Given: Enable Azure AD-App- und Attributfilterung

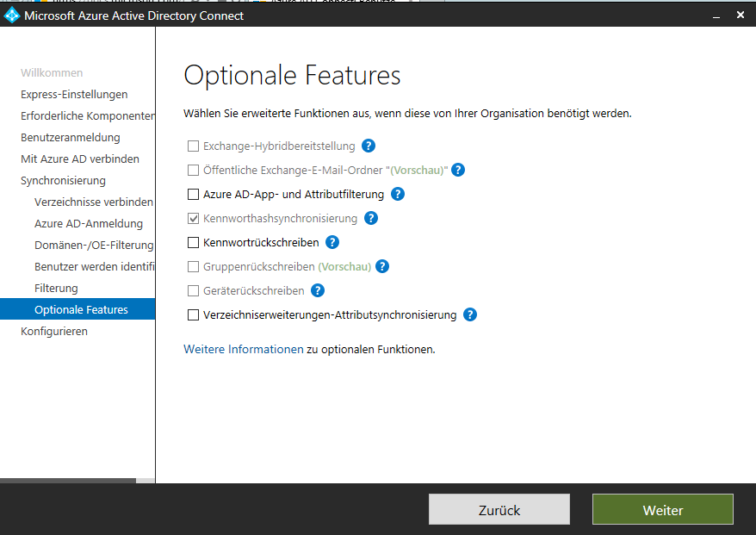Looking at the screenshot, I should (x=193, y=194).
